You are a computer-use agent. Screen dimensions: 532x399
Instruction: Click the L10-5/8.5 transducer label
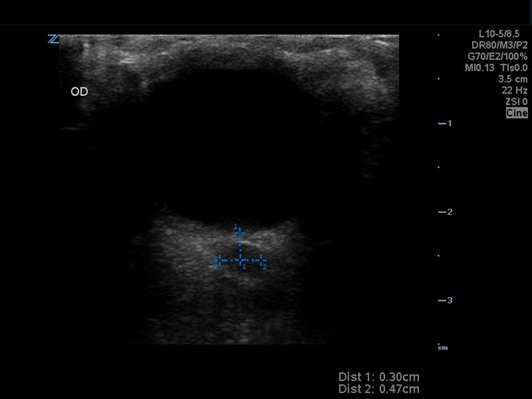pos(499,34)
